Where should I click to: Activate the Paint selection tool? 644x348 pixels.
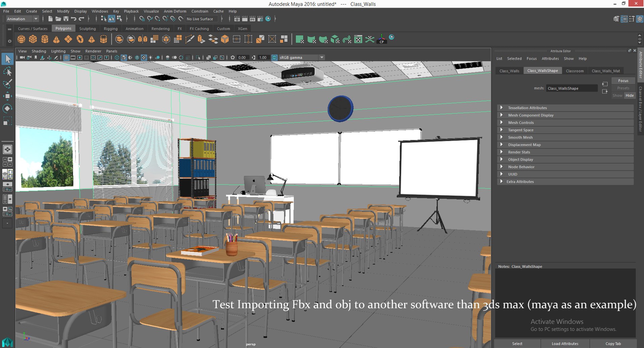point(7,84)
